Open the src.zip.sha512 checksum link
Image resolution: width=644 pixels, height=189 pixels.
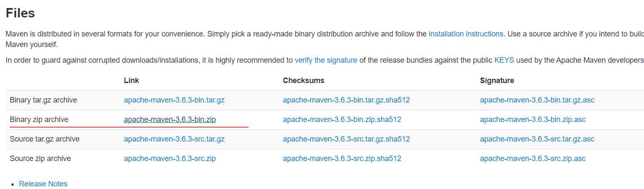click(342, 158)
